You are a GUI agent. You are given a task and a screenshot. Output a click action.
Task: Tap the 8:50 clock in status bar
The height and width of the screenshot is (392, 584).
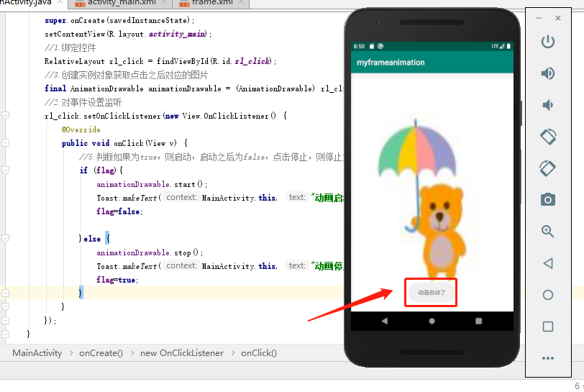tap(359, 46)
